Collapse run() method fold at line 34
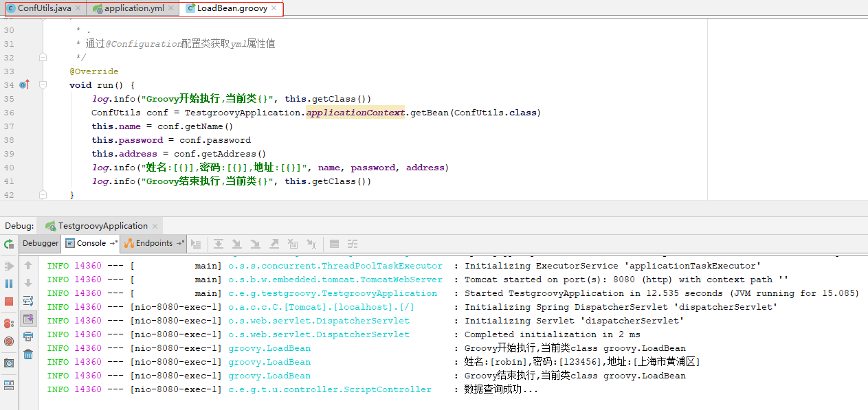 (x=43, y=85)
